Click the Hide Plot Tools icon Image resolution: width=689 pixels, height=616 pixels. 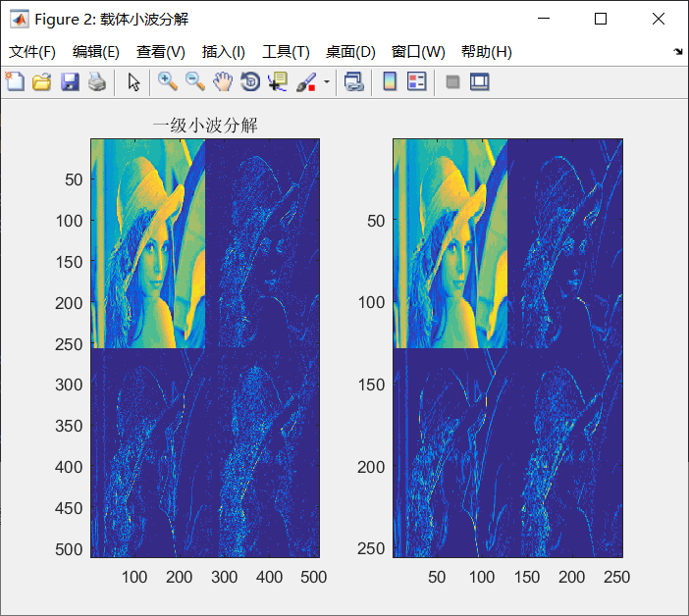pos(452,82)
